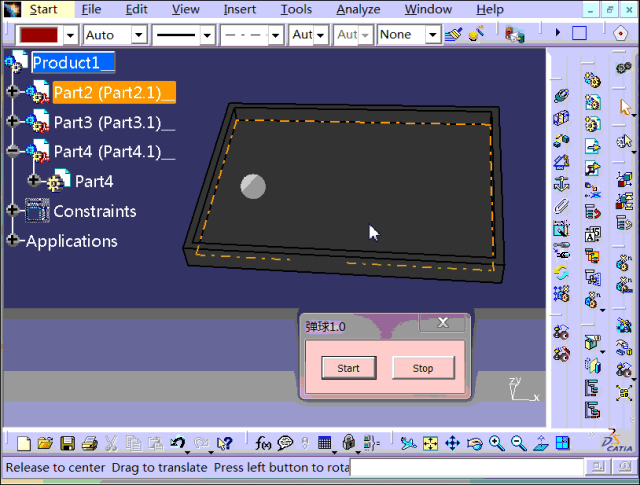This screenshot has width=640, height=485.
Task: Click the Design Table grid icon
Action: point(324,443)
